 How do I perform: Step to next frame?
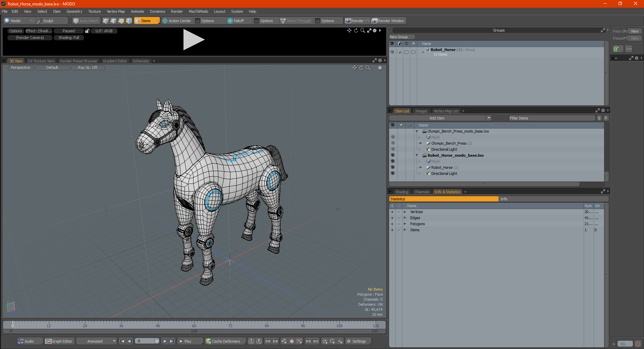point(164,341)
